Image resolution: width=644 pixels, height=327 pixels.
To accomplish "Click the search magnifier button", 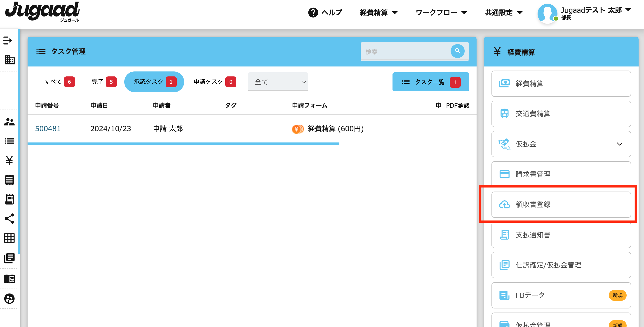I will (x=457, y=51).
